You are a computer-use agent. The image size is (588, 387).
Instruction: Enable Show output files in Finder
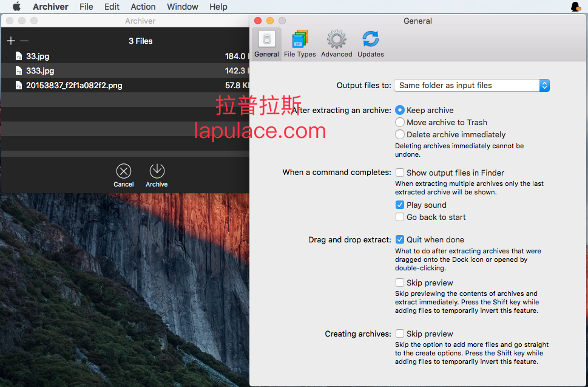400,173
